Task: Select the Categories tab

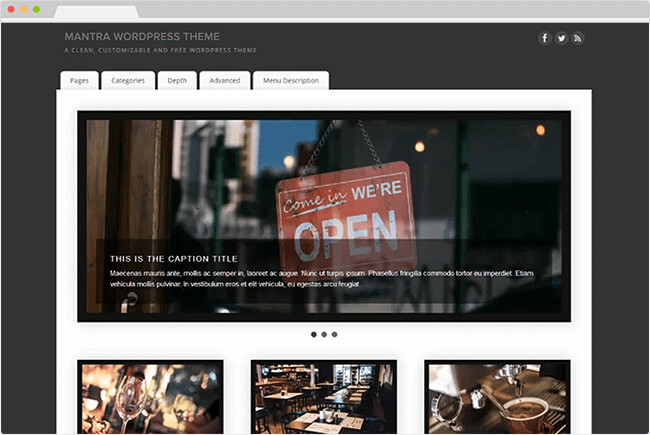Action: (128, 80)
